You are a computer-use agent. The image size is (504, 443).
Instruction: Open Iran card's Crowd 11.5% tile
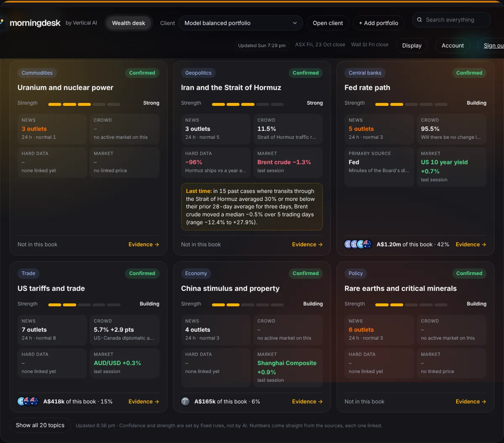(x=288, y=129)
